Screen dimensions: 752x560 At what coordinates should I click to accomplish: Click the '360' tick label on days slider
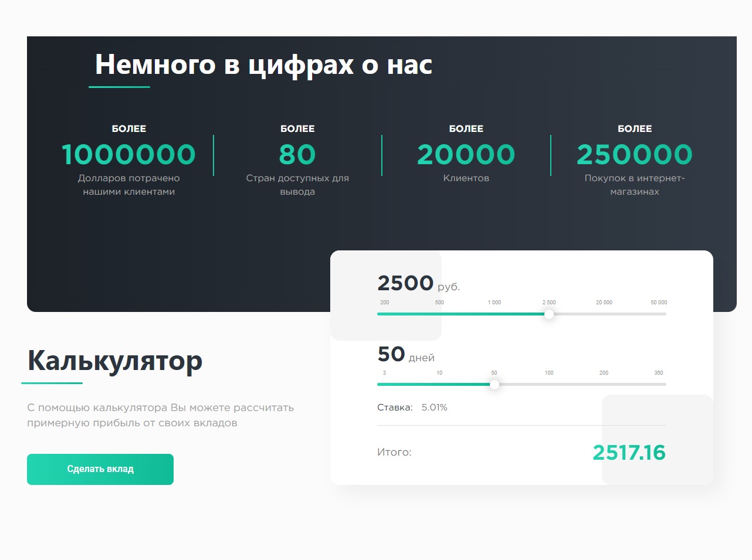pos(659,373)
